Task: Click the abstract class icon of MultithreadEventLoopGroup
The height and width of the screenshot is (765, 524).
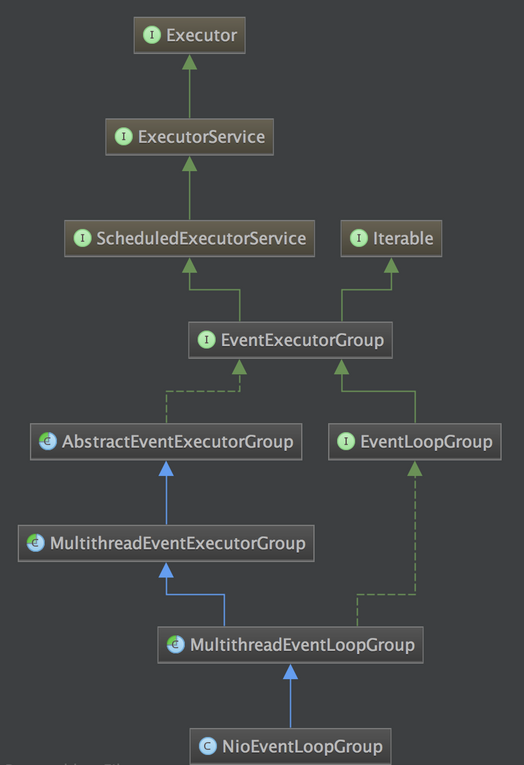Action: point(176,644)
